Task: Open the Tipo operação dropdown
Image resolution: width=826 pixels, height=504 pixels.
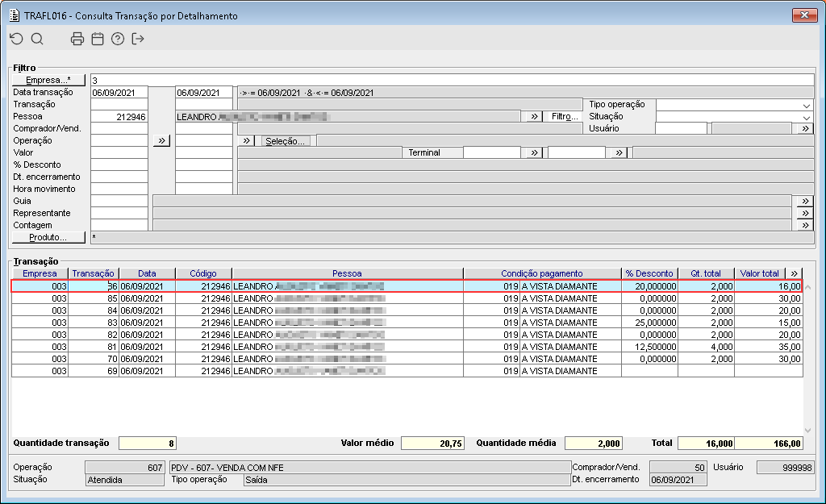Action: pos(806,106)
